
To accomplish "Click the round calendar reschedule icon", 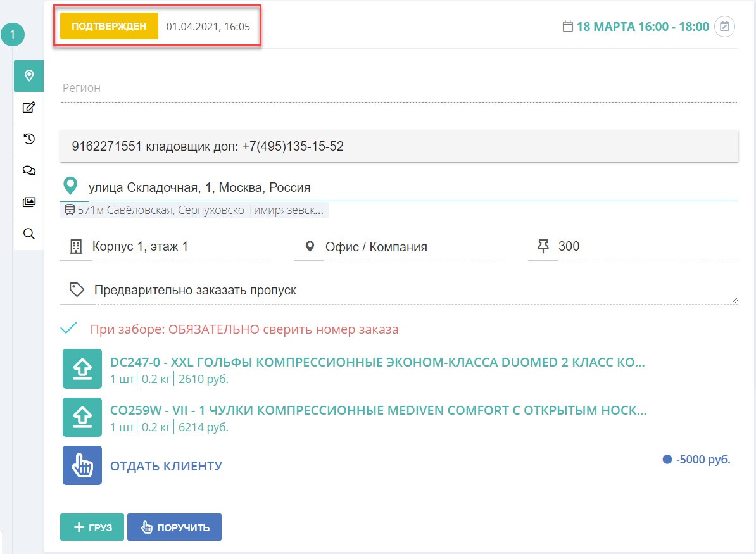I will pos(724,27).
